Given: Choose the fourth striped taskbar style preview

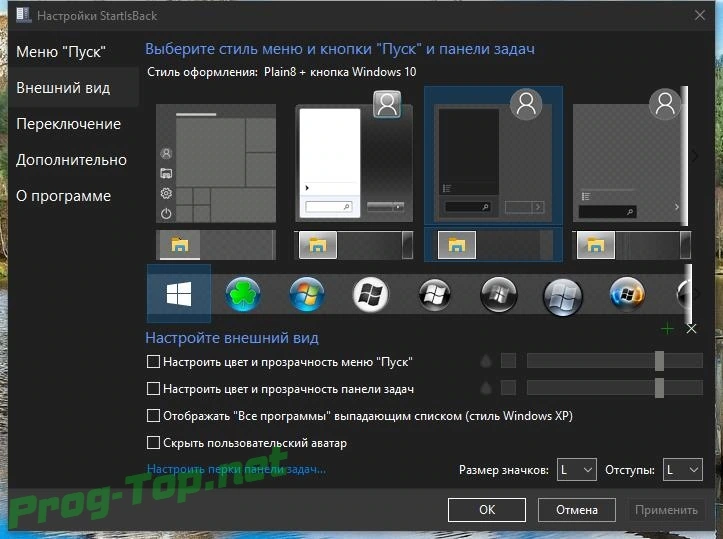Looking at the screenshot, I should pos(632,245).
